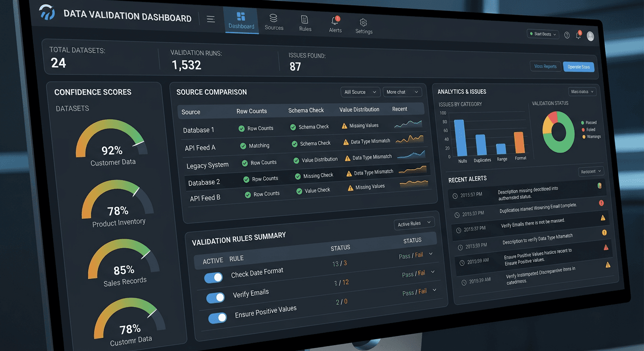Expand Pass / Fail chevron for Verify Emails
The image size is (644, 351).
pyautogui.click(x=433, y=272)
